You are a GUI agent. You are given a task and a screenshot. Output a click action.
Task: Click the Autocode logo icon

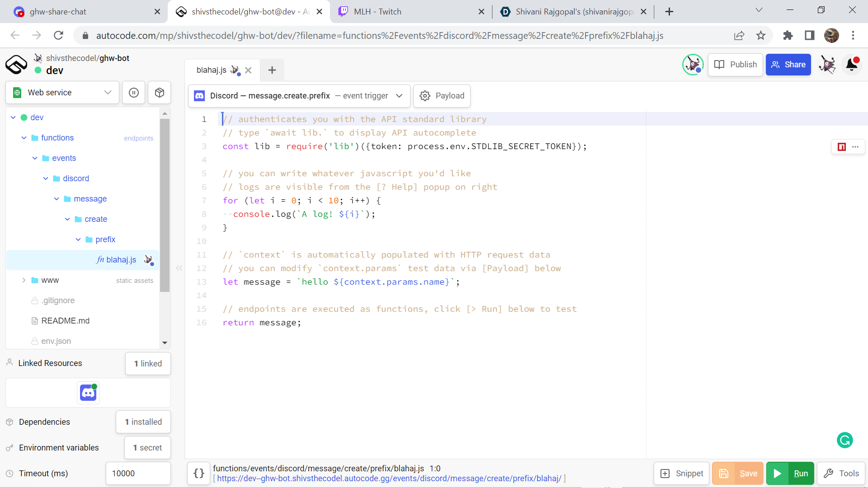pos(16,65)
